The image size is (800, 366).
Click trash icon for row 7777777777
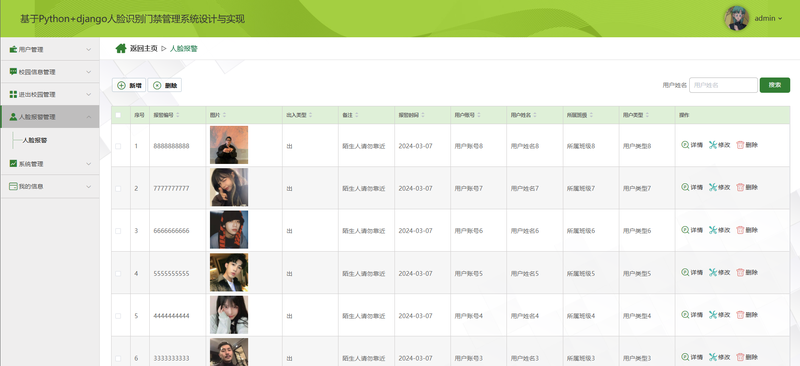[740, 187]
